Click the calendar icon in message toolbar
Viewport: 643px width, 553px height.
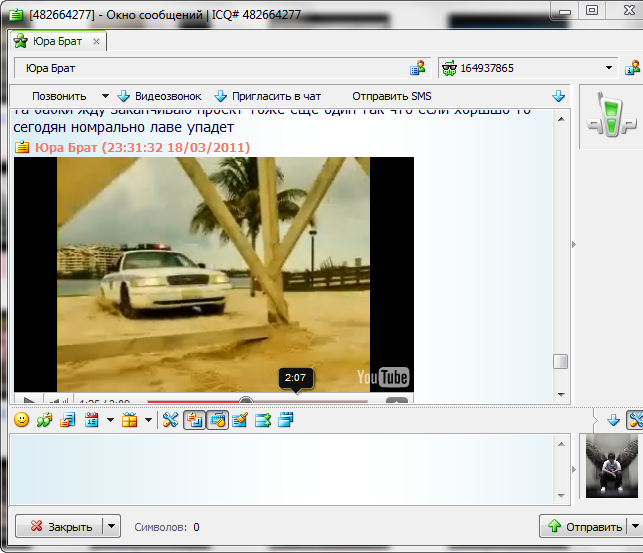coord(91,420)
